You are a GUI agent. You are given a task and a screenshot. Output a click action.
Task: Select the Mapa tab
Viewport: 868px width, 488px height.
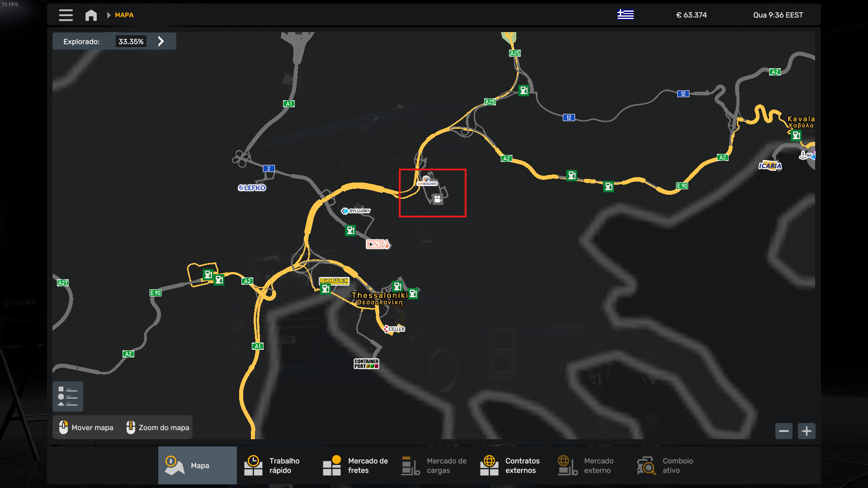pos(198,465)
